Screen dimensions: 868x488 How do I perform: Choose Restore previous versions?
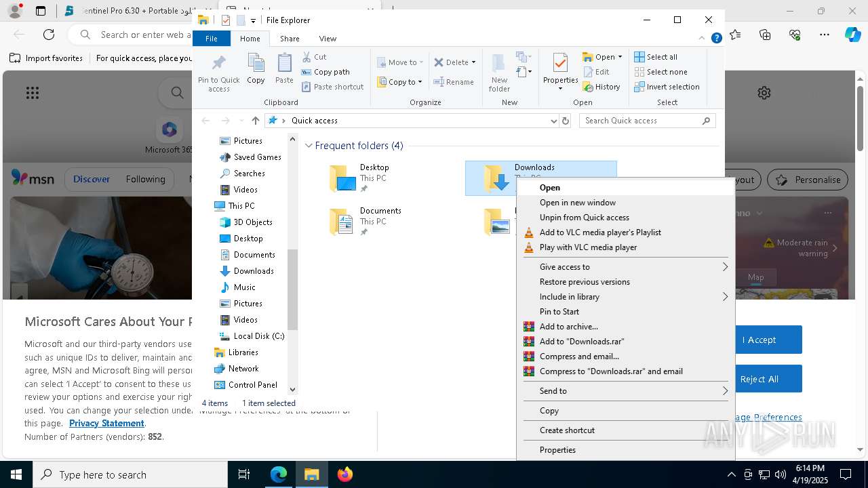[625, 282]
